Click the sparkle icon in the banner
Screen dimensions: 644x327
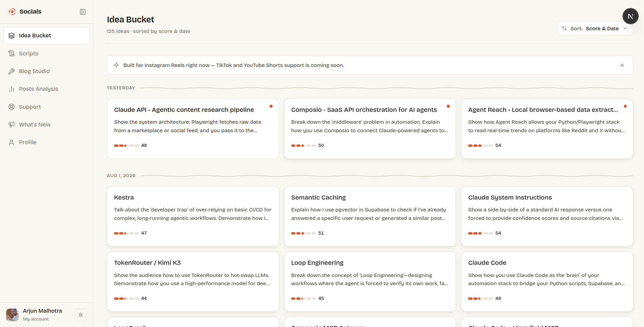(116, 65)
